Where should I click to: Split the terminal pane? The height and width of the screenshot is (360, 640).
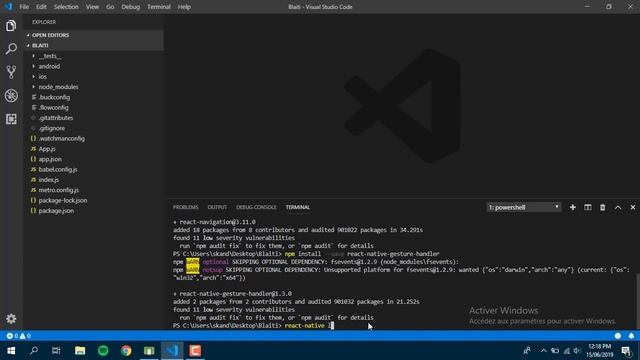(588, 207)
